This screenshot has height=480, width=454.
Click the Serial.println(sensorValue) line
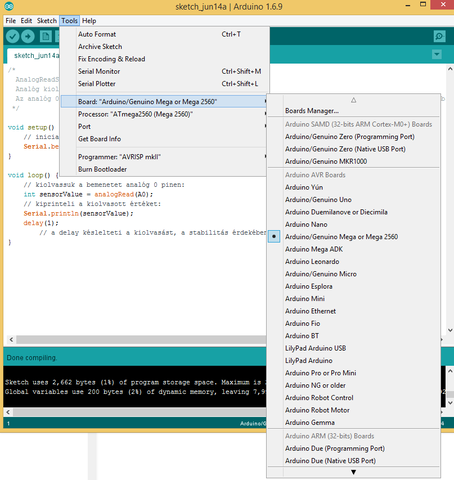pyautogui.click(x=78, y=213)
